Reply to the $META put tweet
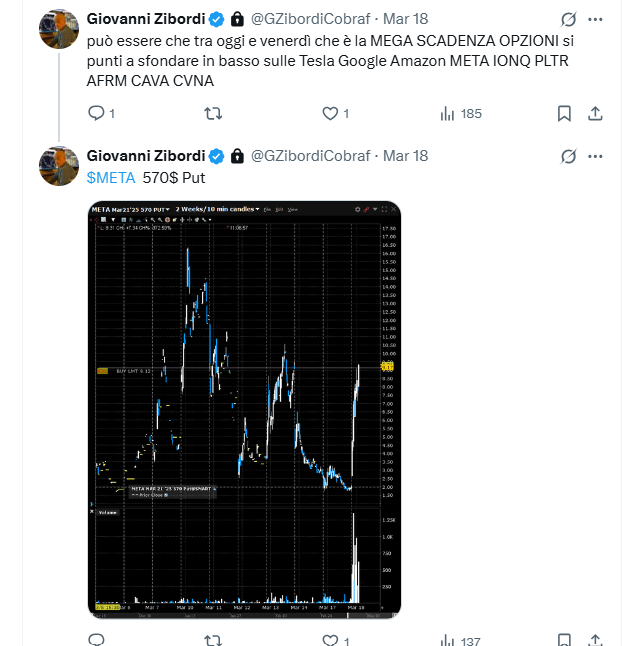Image resolution: width=622 pixels, height=646 pixels. coord(96,640)
